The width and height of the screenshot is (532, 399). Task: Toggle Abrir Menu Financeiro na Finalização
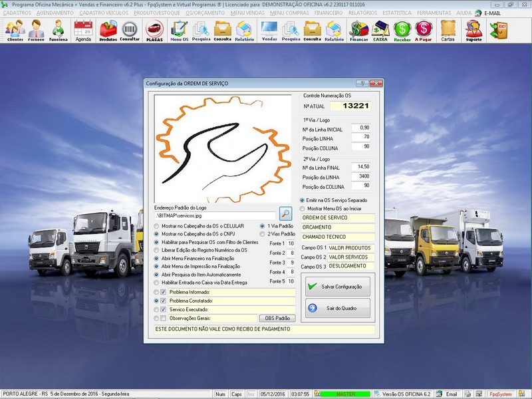[x=156, y=259]
